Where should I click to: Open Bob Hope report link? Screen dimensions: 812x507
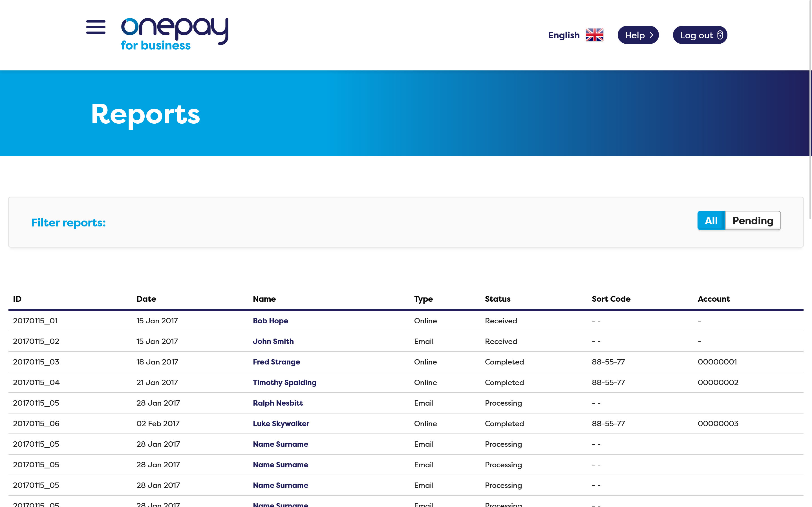pos(270,321)
